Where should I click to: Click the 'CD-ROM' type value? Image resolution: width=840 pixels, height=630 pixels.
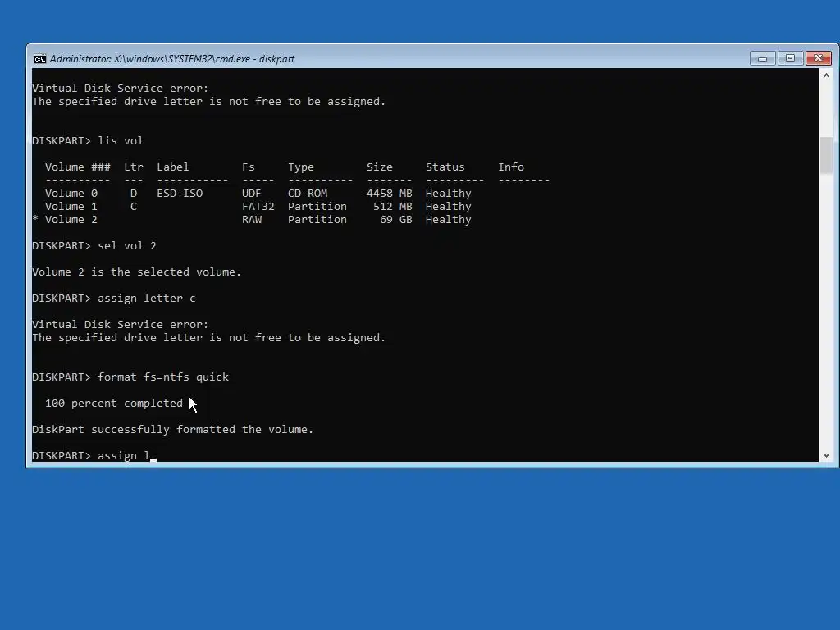(308, 193)
